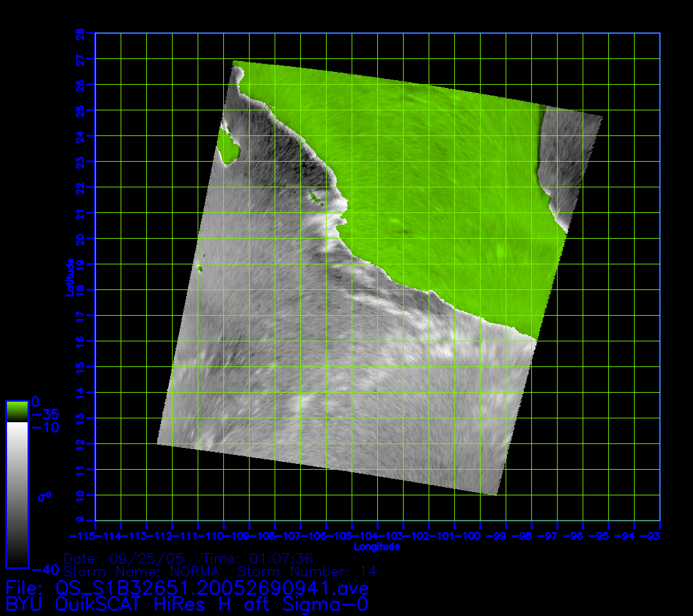The image size is (693, 616).
Task: Click the Storm Number: 14 text
Action: coord(307,571)
